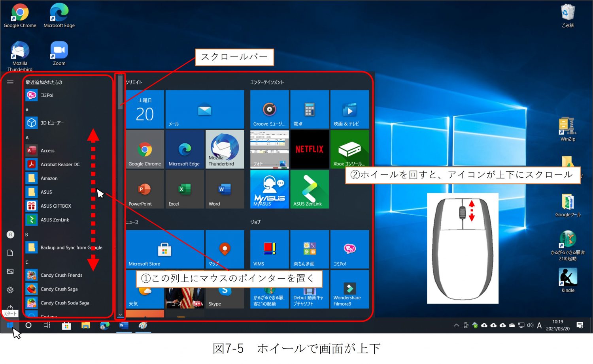Expand the Start menu hamburger button
This screenshot has height=364, width=593.
point(10,82)
